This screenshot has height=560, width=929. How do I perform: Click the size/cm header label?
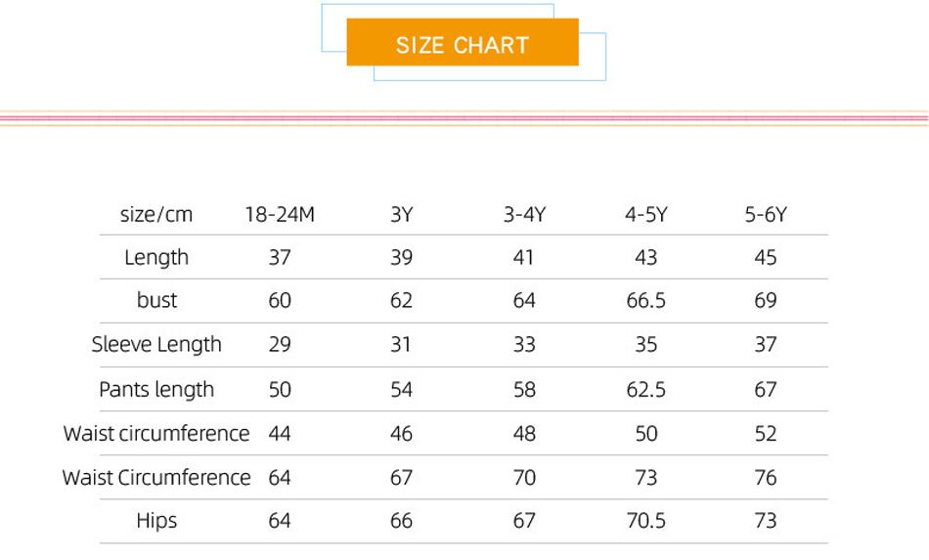coord(156,214)
